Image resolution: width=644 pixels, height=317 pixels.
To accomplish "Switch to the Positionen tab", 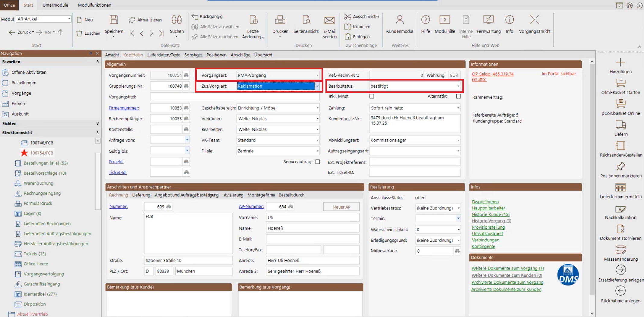I will [x=216, y=55].
